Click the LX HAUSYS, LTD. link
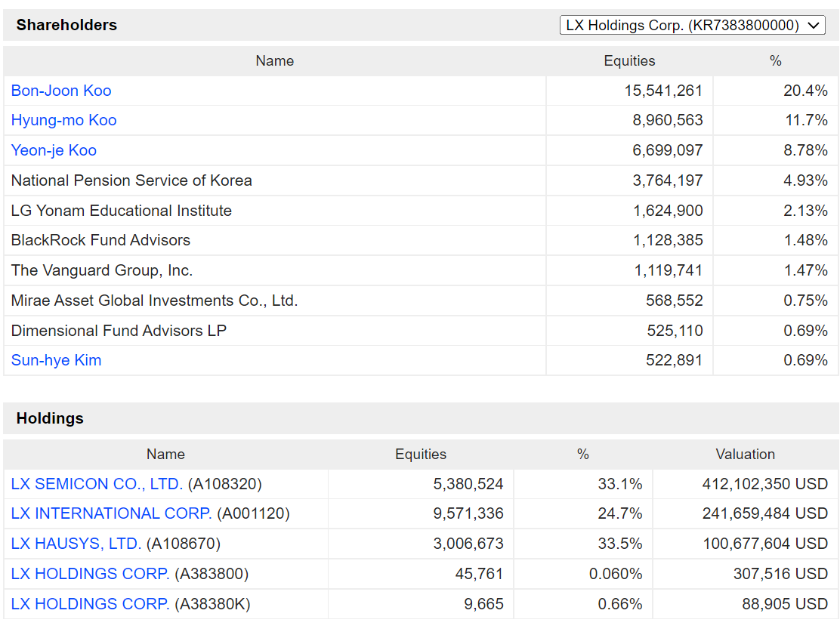 [76, 543]
